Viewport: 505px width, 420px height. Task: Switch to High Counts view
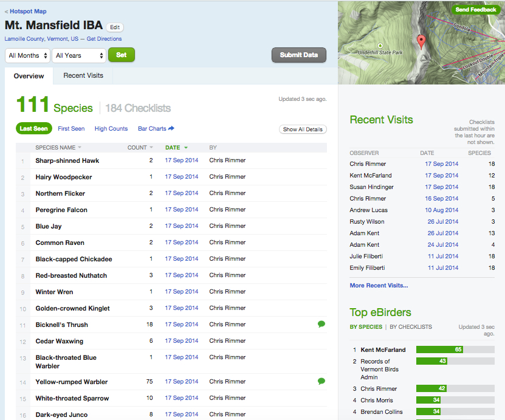(111, 129)
